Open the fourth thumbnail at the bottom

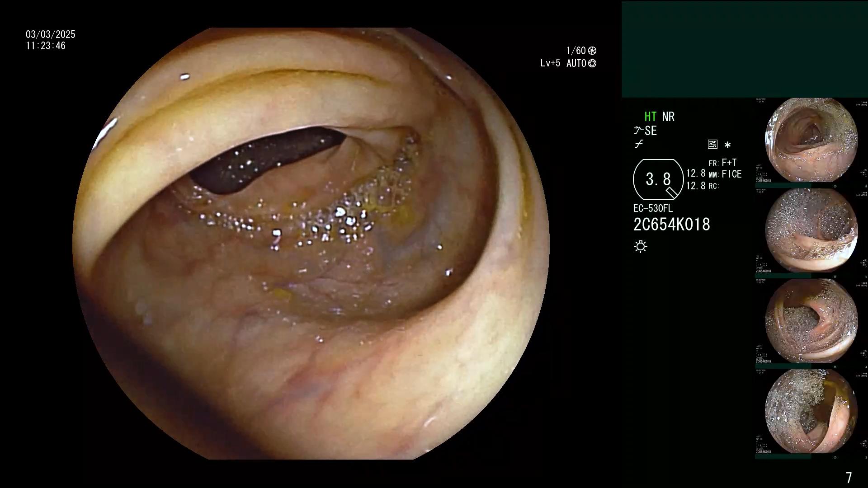(811, 411)
